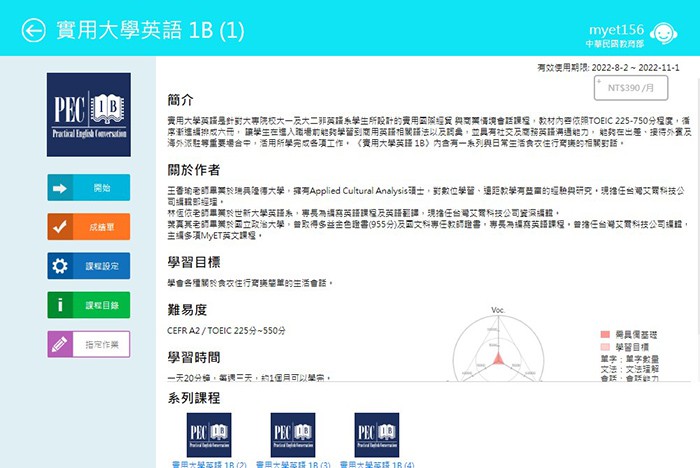Click the arrow icon on 開始 button
700x468 pixels.
click(x=60, y=188)
